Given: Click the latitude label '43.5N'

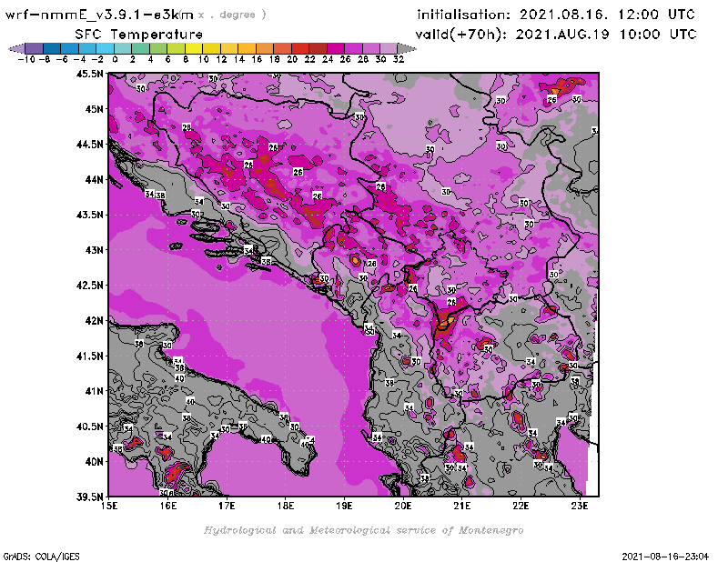Looking at the screenshot, I should pyautogui.click(x=89, y=215).
